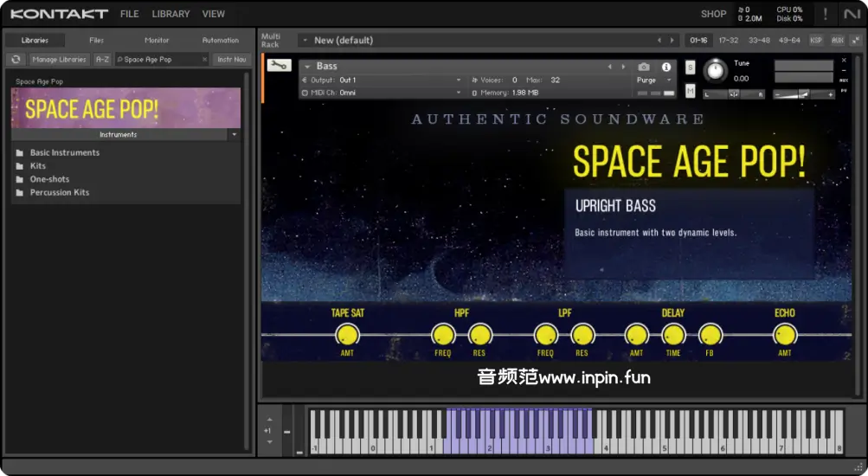Open the instrument info icon
This screenshot has width=868, height=476.
point(666,67)
